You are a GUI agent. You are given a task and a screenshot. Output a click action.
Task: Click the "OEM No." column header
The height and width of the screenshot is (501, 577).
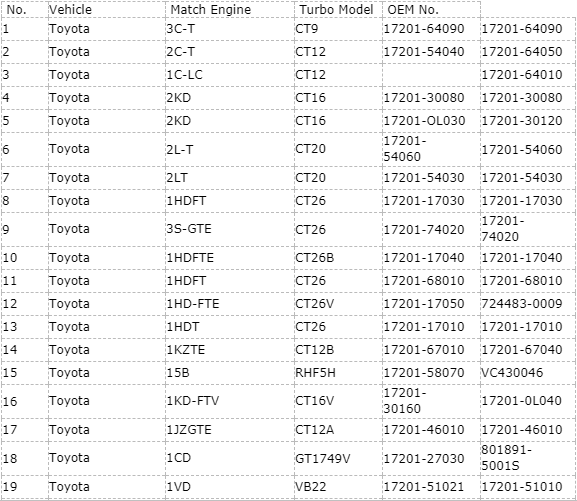413,10
